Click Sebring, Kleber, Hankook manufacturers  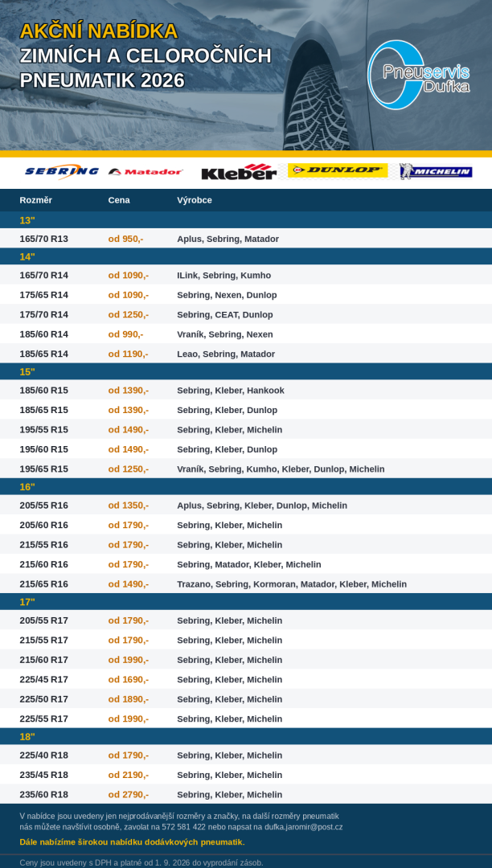click(x=231, y=391)
